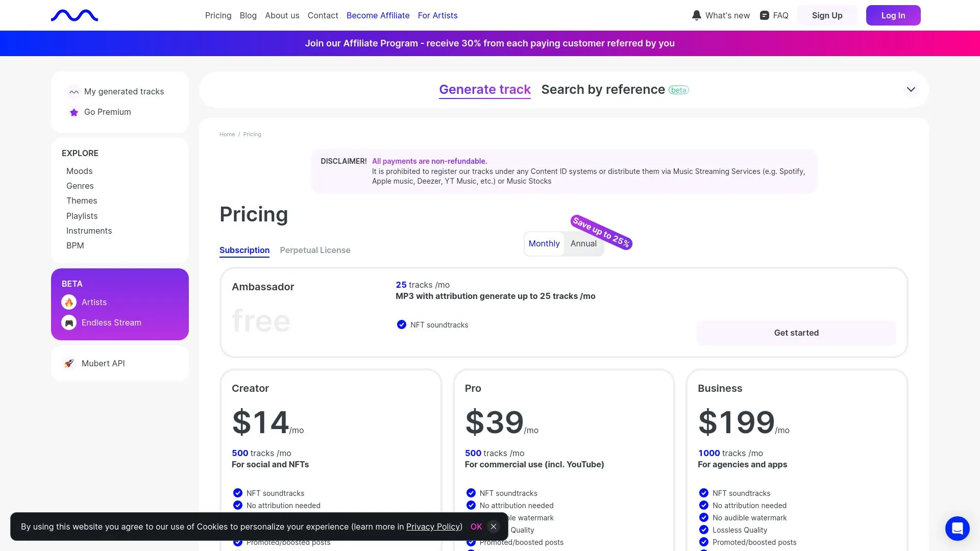Viewport: 980px width, 551px height.
Task: Select the Subscription tab
Action: 244,250
